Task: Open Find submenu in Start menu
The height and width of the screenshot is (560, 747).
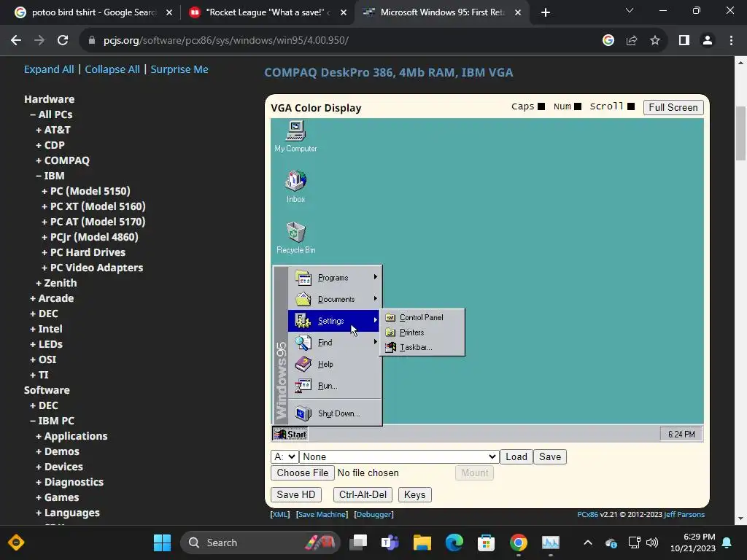Action: [333, 343]
